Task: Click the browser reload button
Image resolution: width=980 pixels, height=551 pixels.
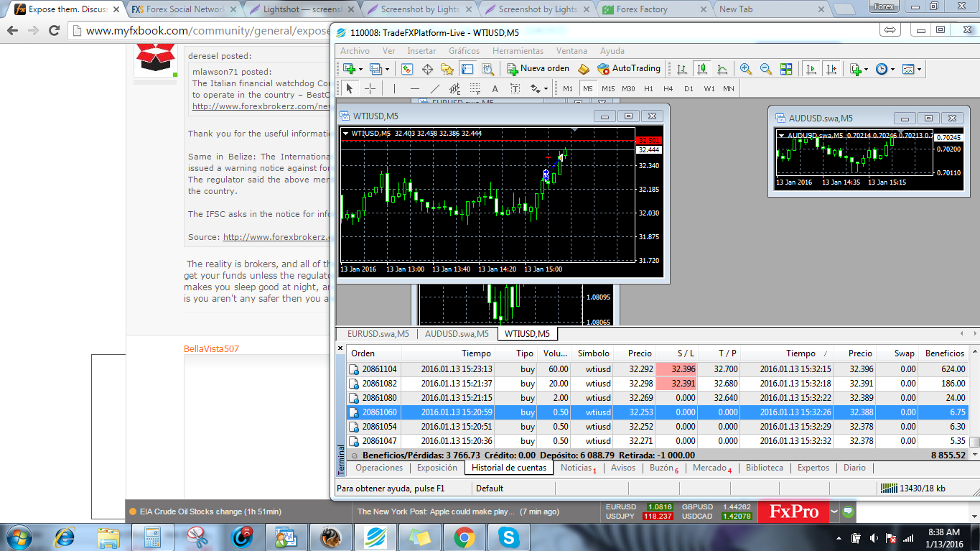Action: click(x=54, y=31)
